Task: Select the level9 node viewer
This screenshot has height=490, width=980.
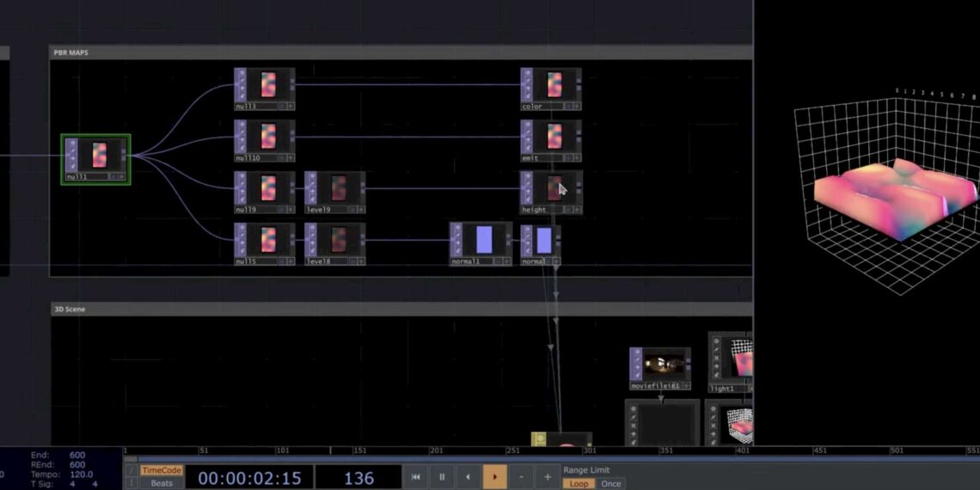Action: point(339,188)
